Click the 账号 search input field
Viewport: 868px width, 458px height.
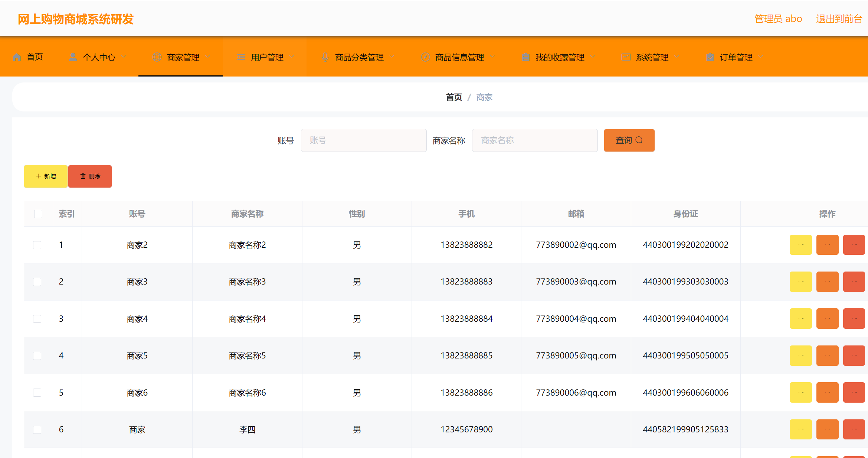pos(363,140)
